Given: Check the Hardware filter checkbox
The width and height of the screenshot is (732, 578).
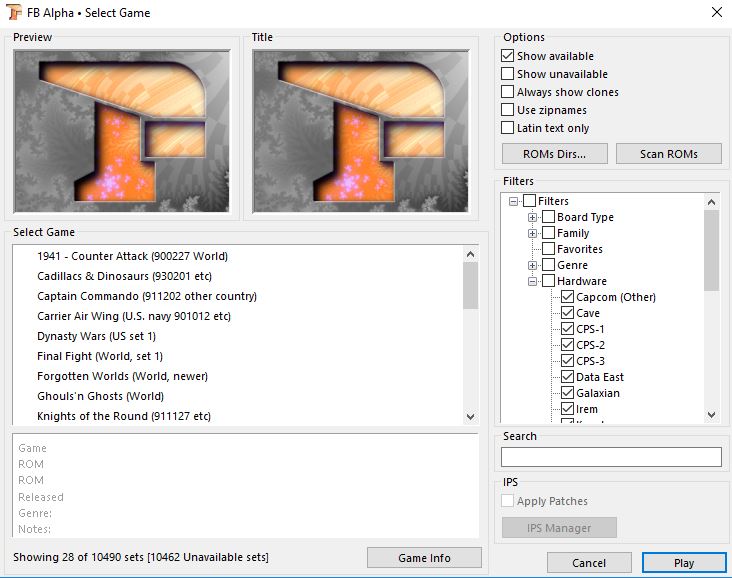Looking at the screenshot, I should pyautogui.click(x=549, y=281).
